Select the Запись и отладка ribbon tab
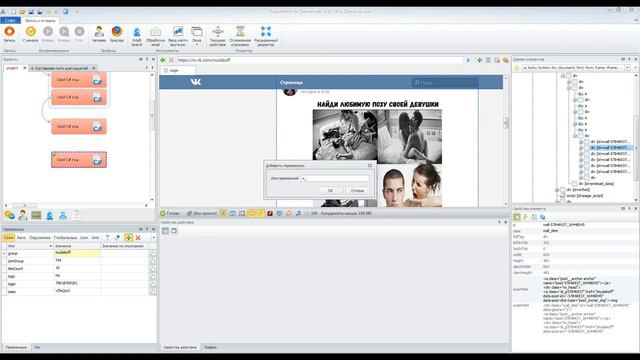The image size is (640, 360). pyautogui.click(x=40, y=20)
